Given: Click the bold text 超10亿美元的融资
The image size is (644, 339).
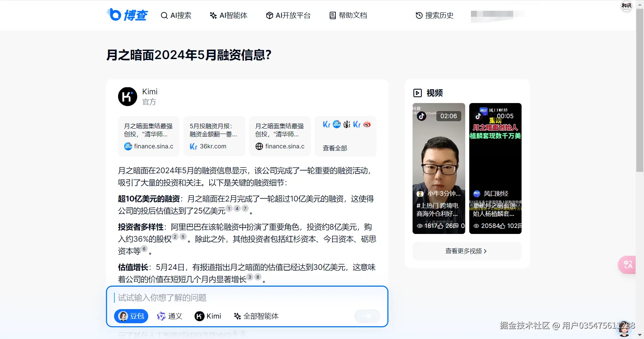Looking at the screenshot, I should point(149,199).
